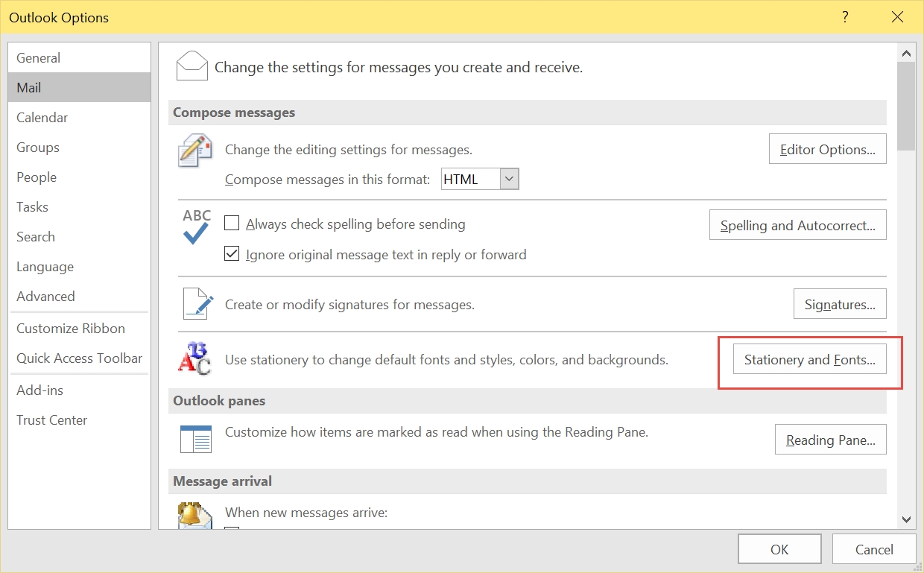Select the Mail category

click(79, 87)
